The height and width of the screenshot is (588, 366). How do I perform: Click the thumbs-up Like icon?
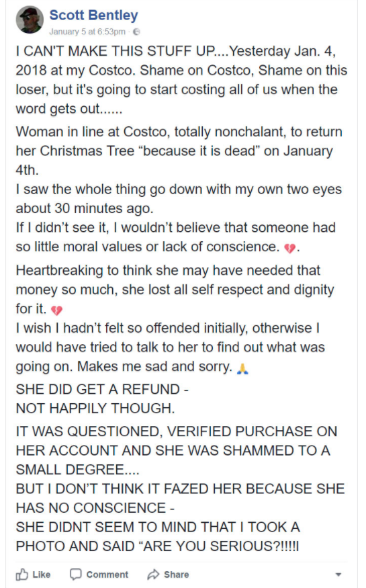click(x=21, y=574)
